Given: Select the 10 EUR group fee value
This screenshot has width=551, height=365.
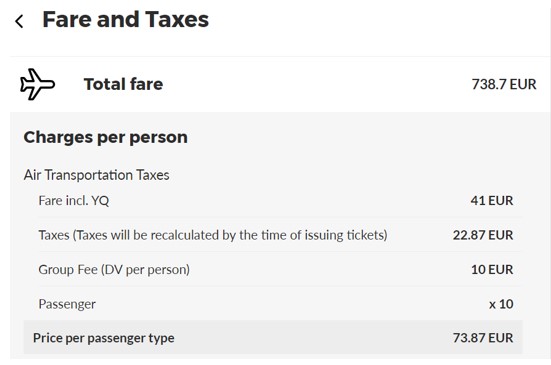Looking at the screenshot, I should coord(492,269).
